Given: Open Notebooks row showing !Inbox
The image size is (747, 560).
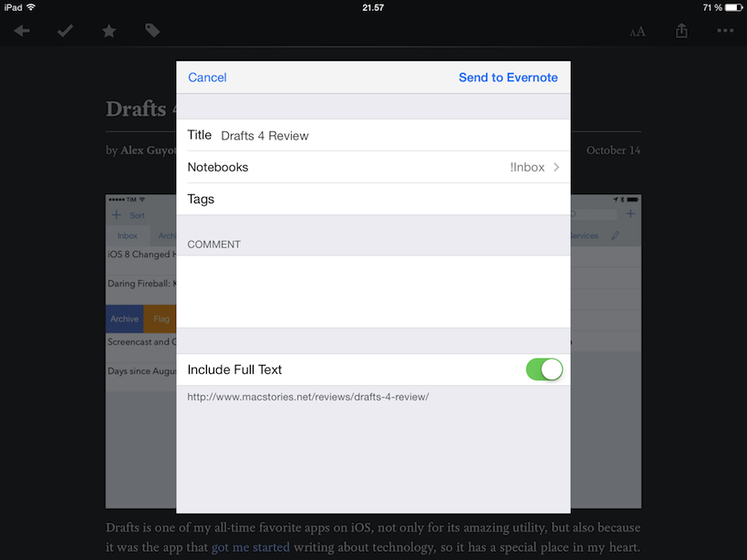Looking at the screenshot, I should [x=373, y=167].
